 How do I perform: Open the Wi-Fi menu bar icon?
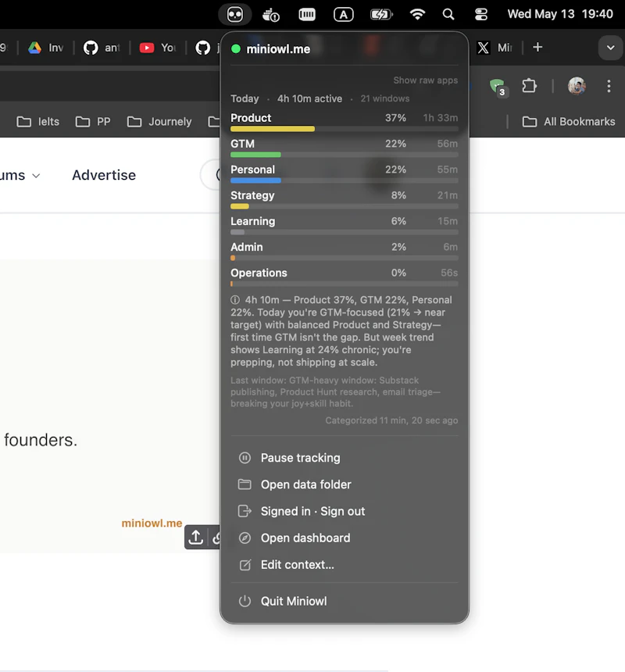click(x=417, y=14)
